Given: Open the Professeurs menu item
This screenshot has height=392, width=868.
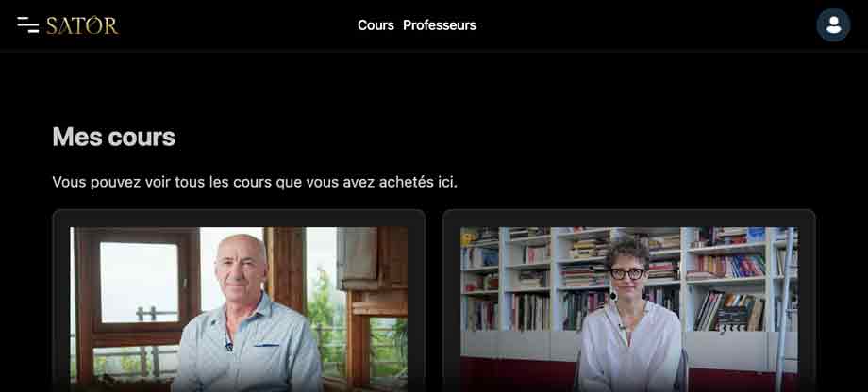Looking at the screenshot, I should pos(440,25).
